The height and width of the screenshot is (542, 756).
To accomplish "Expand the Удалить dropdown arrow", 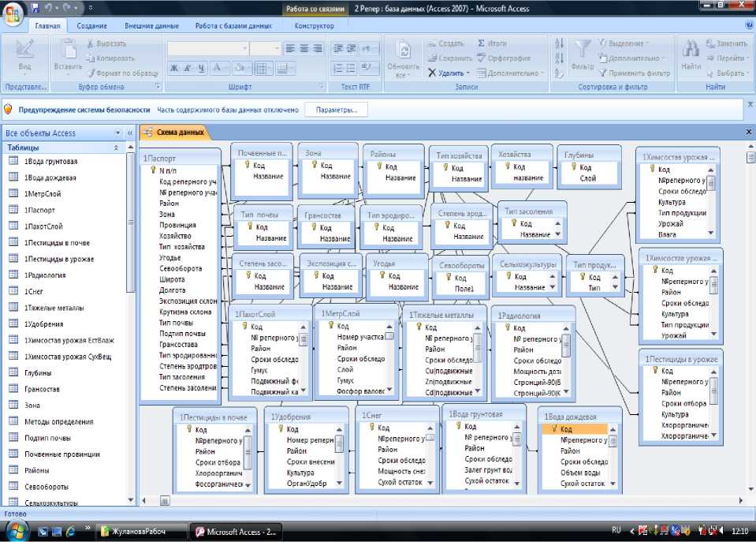I will coord(470,73).
